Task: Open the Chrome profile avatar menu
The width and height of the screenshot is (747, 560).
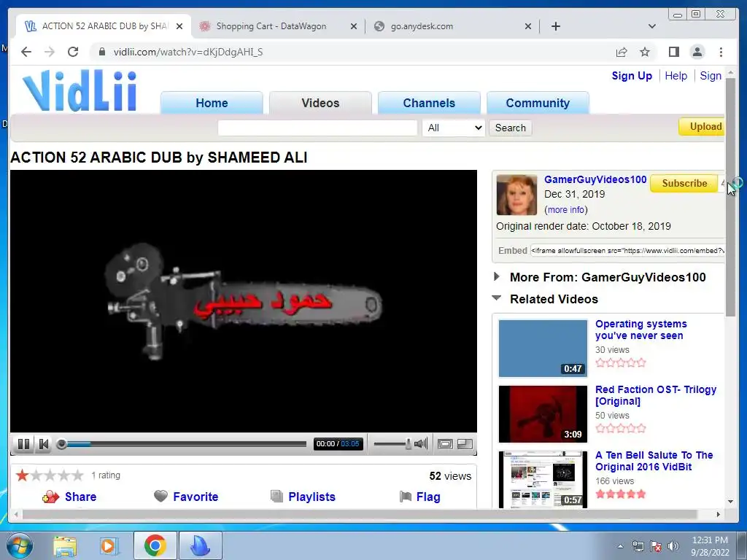Action: click(697, 52)
